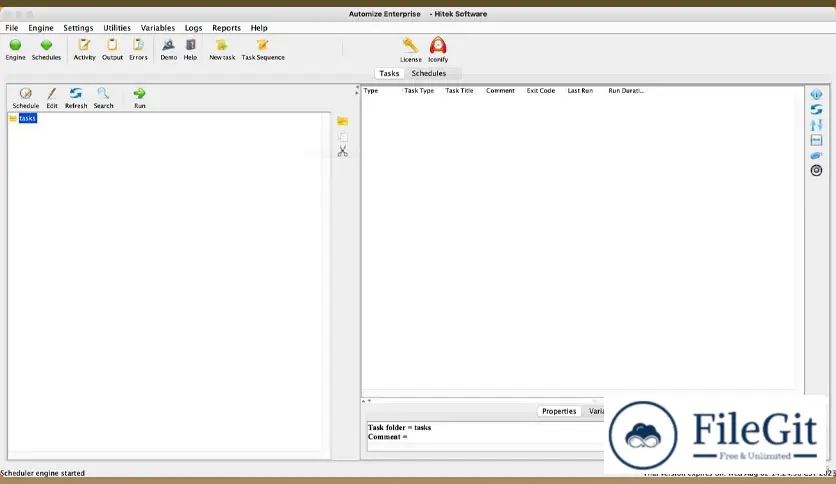Select the Properties tab
Image resolution: width=836 pixels, height=484 pixels.
pyautogui.click(x=559, y=411)
